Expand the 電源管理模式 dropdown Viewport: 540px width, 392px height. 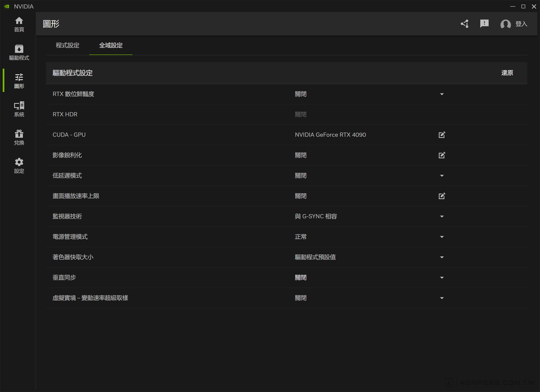442,237
